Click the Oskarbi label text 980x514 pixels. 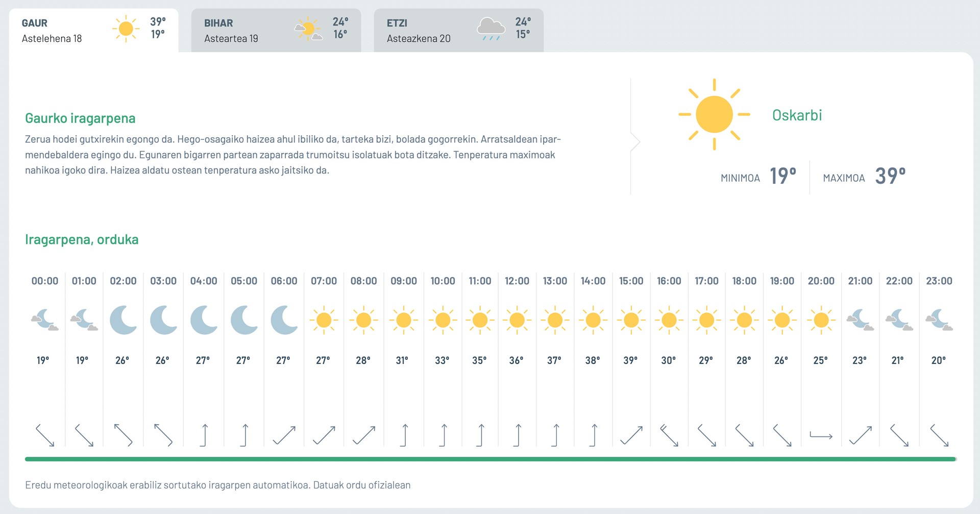[797, 115]
